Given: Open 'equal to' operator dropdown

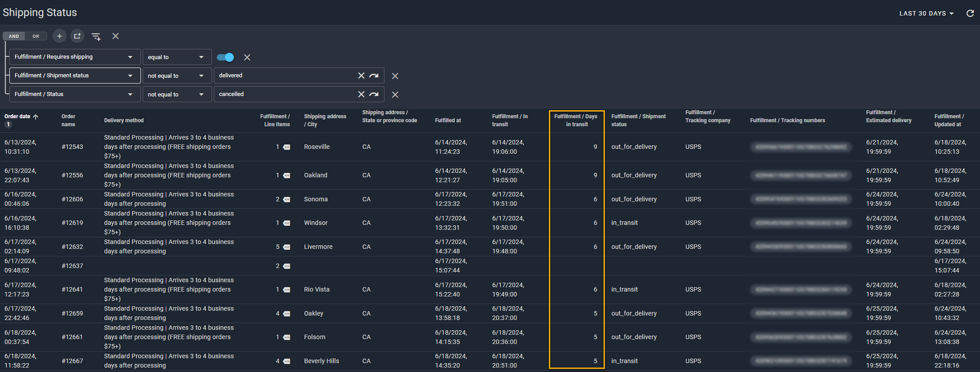Looking at the screenshot, I should coord(176,57).
